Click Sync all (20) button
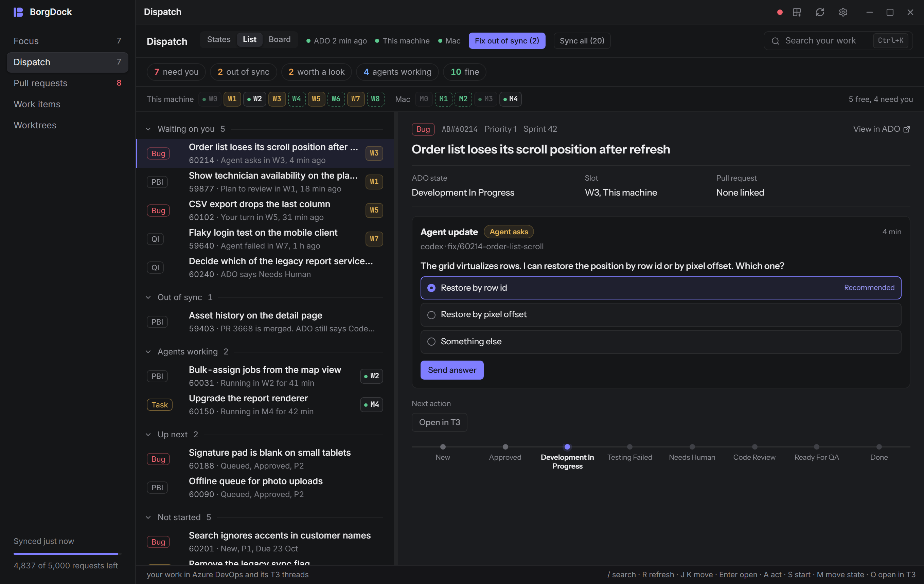This screenshot has height=584, width=924. point(582,41)
